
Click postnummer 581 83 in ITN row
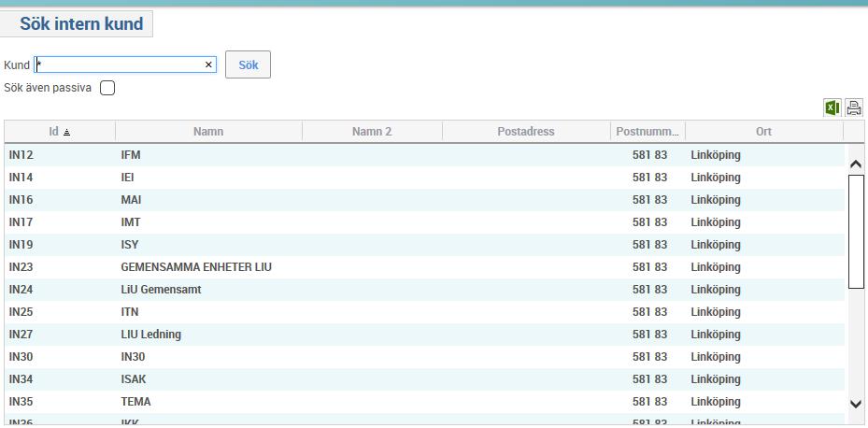point(650,312)
